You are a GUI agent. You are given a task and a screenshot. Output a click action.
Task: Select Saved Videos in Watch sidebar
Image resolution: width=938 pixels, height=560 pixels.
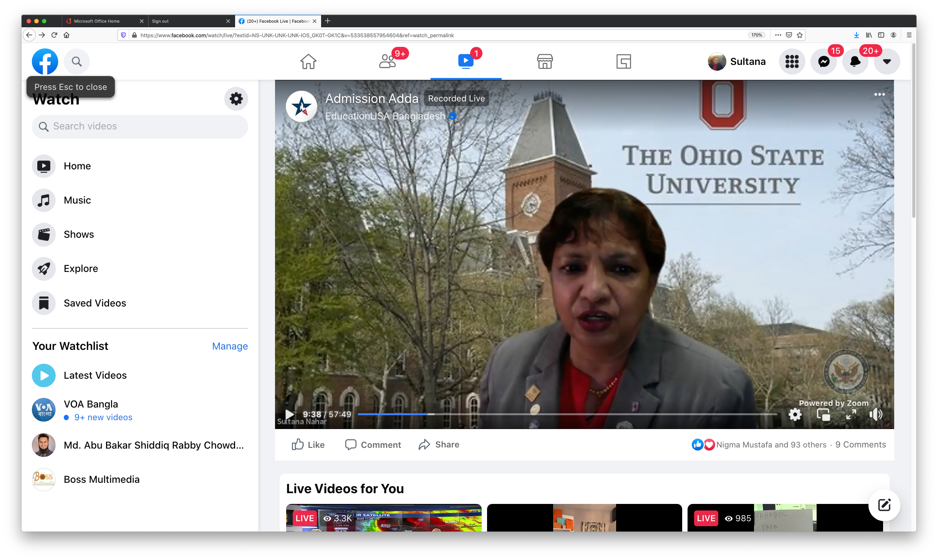pos(140,303)
